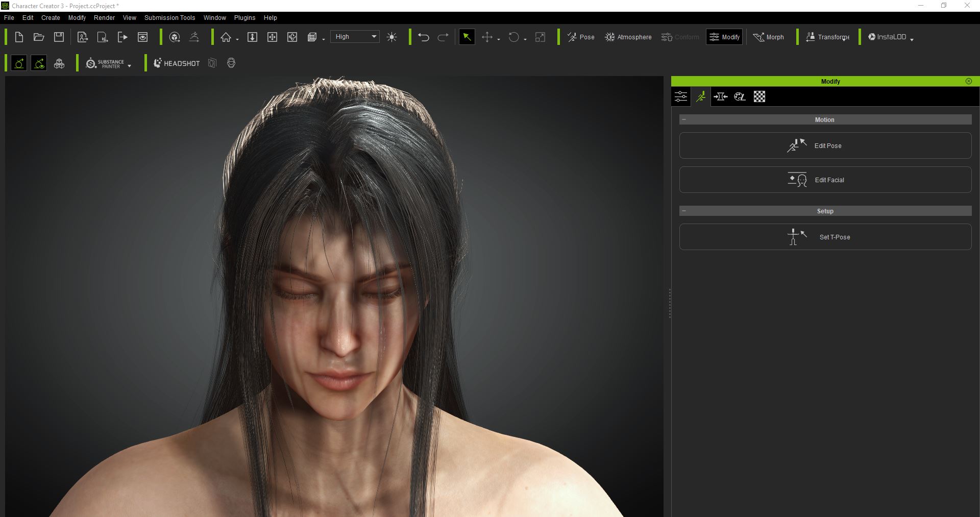The image size is (980, 517).
Task: Click the head mesh icon
Action: coord(231,63)
